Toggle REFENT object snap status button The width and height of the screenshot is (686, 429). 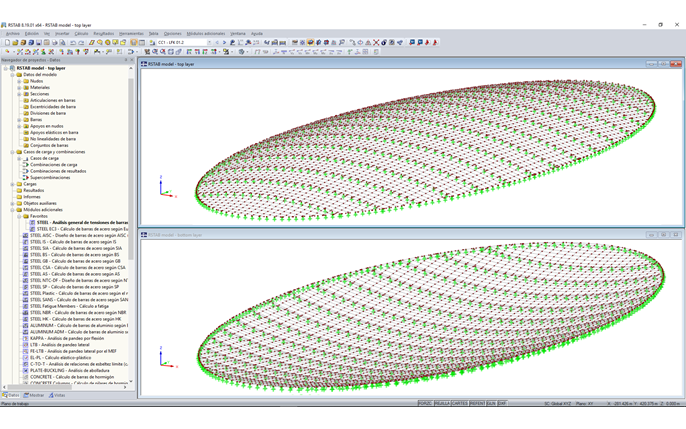pyautogui.click(x=477, y=403)
